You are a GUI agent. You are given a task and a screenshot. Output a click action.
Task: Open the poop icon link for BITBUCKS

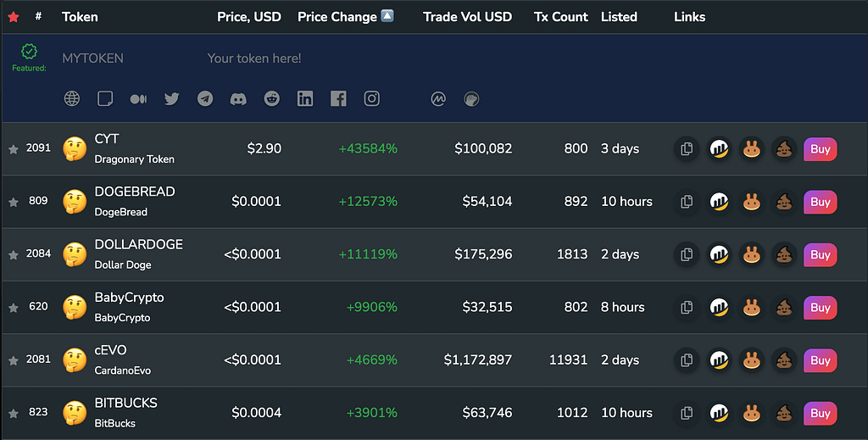pos(784,413)
